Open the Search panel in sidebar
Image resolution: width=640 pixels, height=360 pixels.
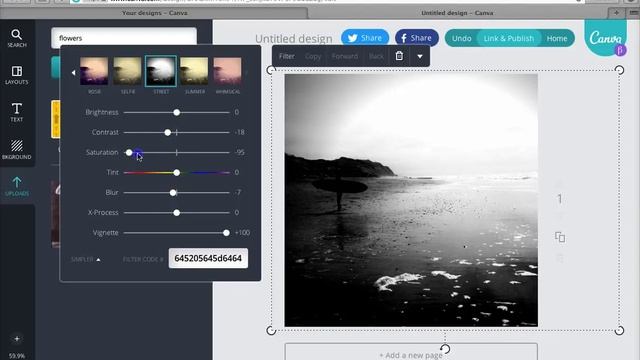point(17,38)
